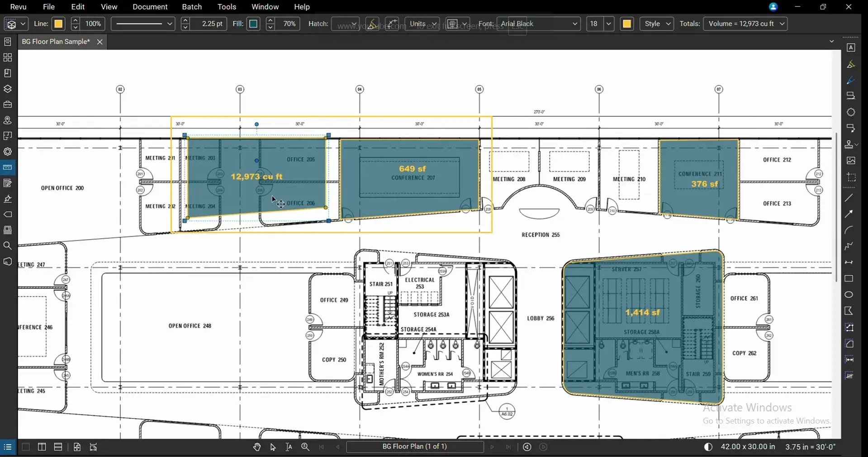Open the Hatch pattern dropdown

(345, 24)
